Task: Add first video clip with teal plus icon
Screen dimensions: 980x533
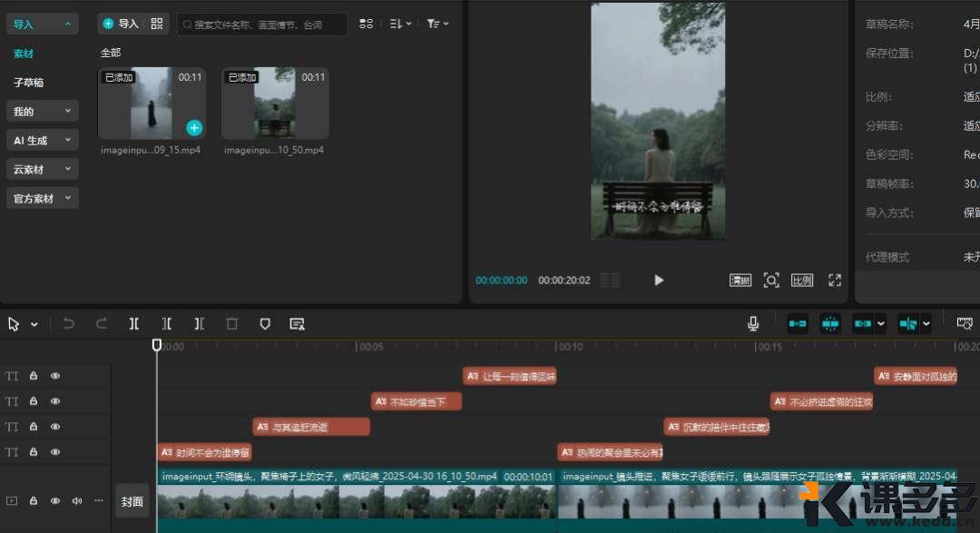Action: pos(194,128)
